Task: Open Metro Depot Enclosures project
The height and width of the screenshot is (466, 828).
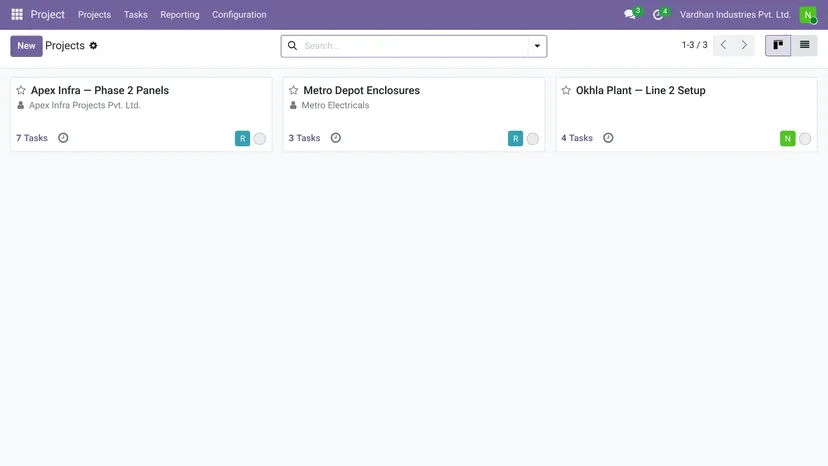Action: [362, 90]
